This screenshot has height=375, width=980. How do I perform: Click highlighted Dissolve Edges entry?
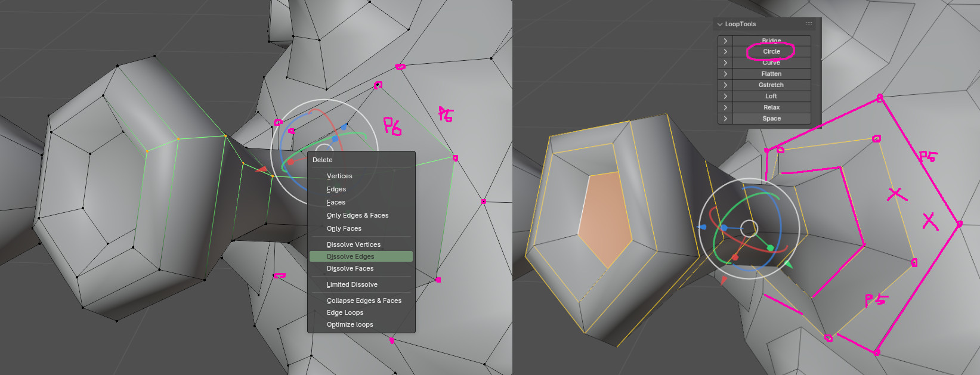[361, 256]
